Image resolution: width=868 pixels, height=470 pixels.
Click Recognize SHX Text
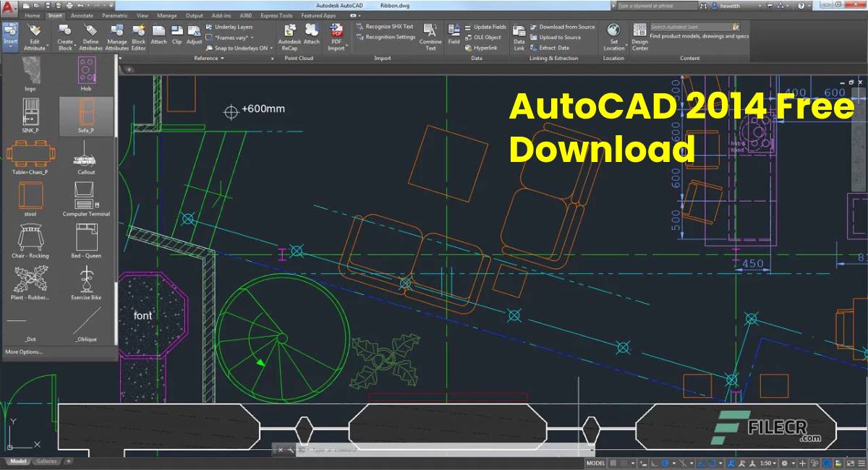pyautogui.click(x=385, y=27)
